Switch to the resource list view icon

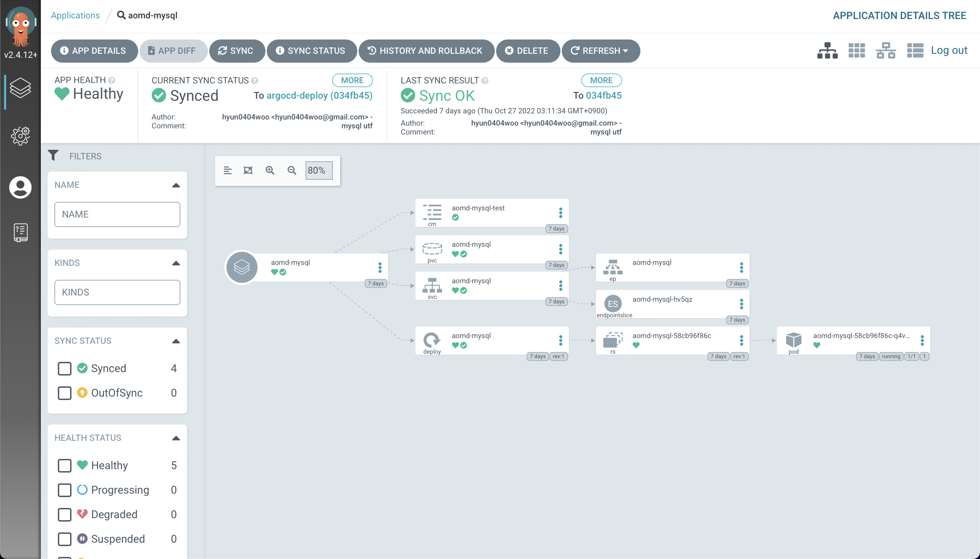point(915,50)
